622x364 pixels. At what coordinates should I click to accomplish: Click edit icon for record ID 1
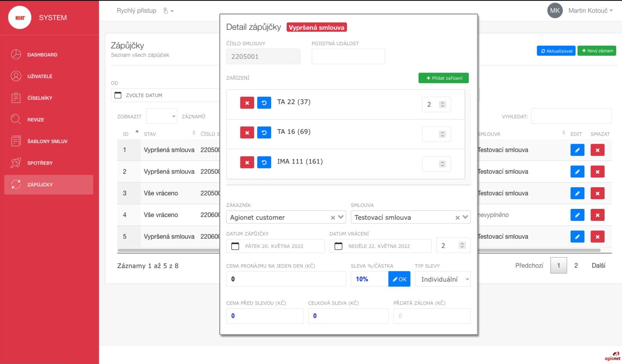(577, 150)
